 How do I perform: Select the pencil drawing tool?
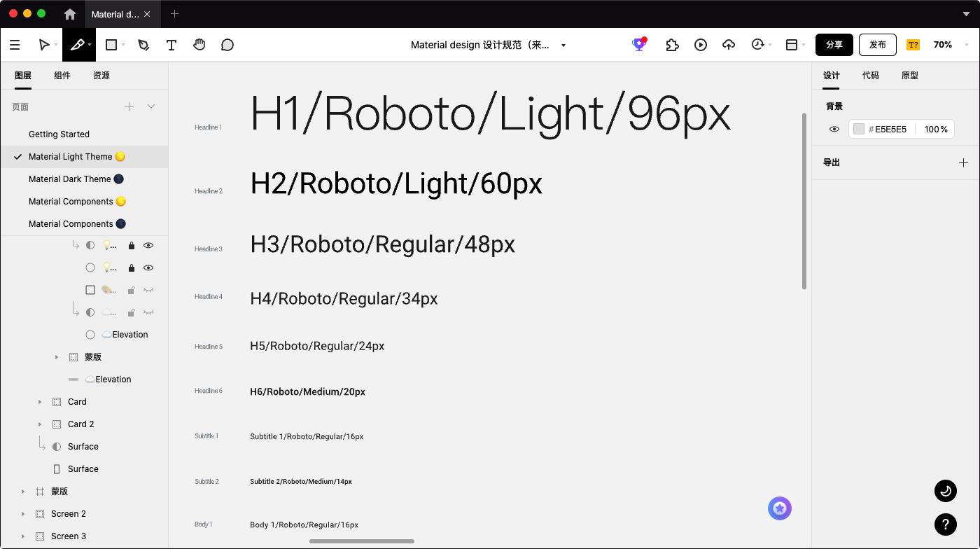143,45
